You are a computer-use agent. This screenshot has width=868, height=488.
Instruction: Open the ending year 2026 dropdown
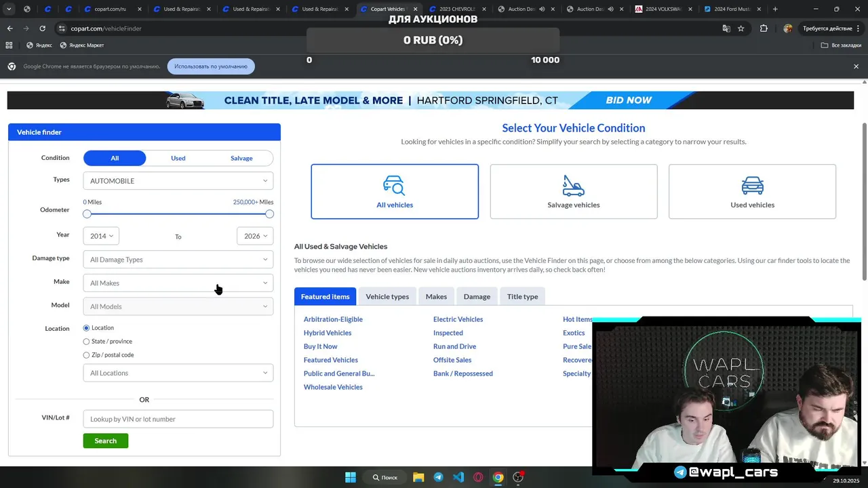pos(255,236)
